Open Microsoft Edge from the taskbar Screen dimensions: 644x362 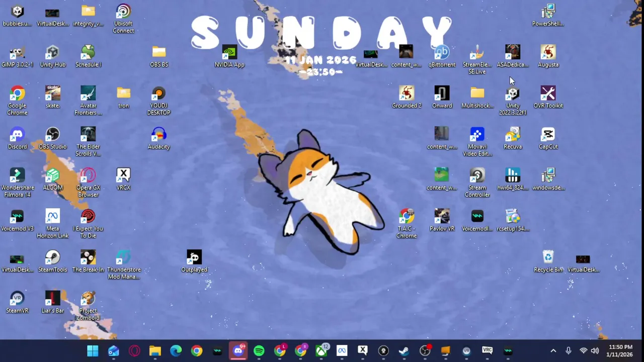coord(176,350)
